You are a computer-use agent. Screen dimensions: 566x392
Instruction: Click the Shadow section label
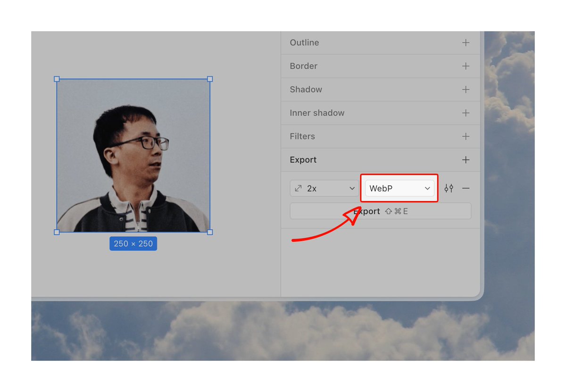[306, 89]
